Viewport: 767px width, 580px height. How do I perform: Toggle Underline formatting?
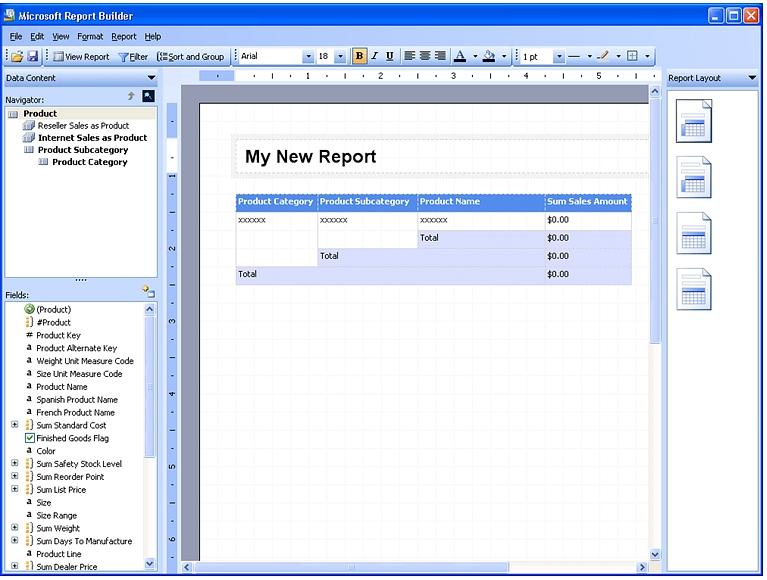[x=389, y=57]
